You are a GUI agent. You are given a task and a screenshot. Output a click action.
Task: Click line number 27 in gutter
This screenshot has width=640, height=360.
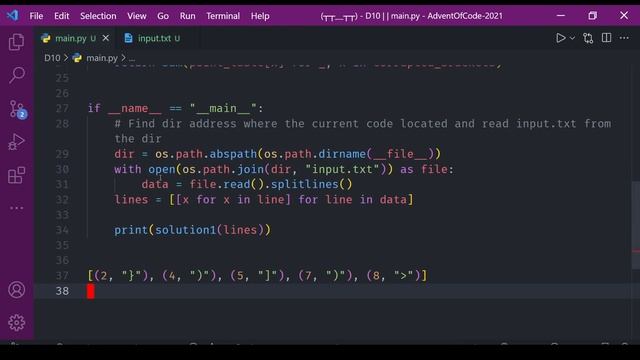[62, 108]
